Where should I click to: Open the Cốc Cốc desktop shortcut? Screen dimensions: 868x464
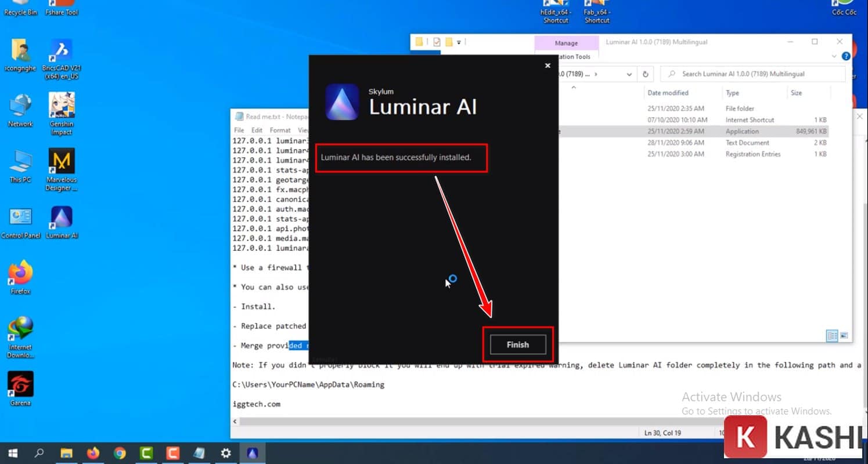844,8
